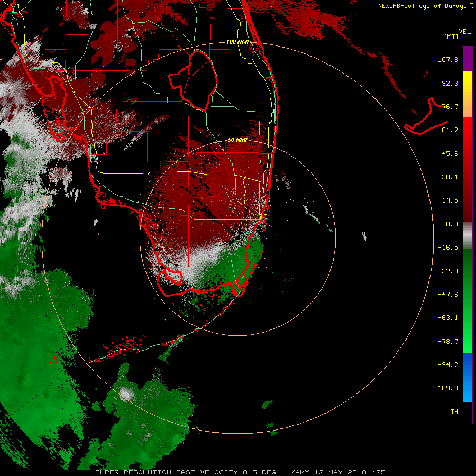Click the -16.5 value on velocity scale

[448, 248]
